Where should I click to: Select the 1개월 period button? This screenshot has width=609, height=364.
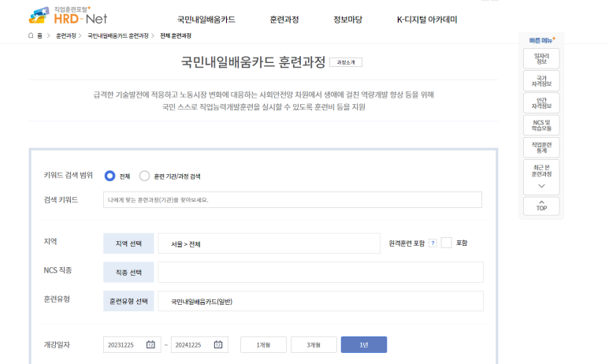[263, 344]
